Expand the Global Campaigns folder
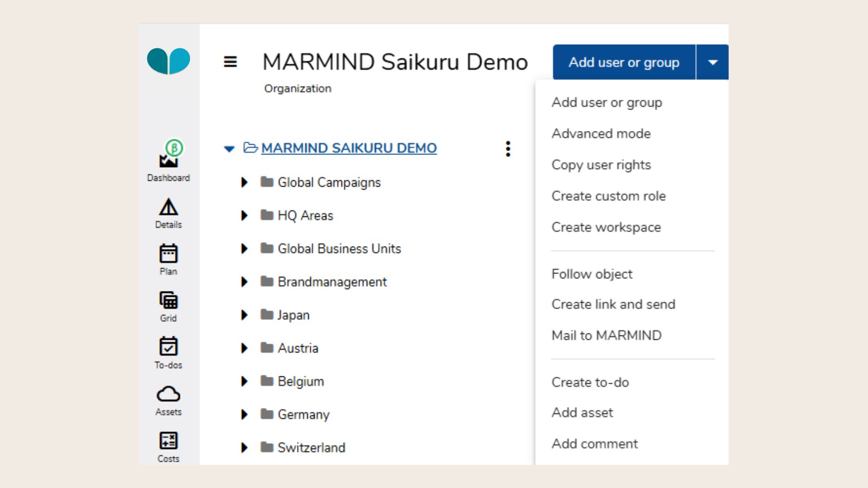This screenshot has height=488, width=868. (244, 183)
